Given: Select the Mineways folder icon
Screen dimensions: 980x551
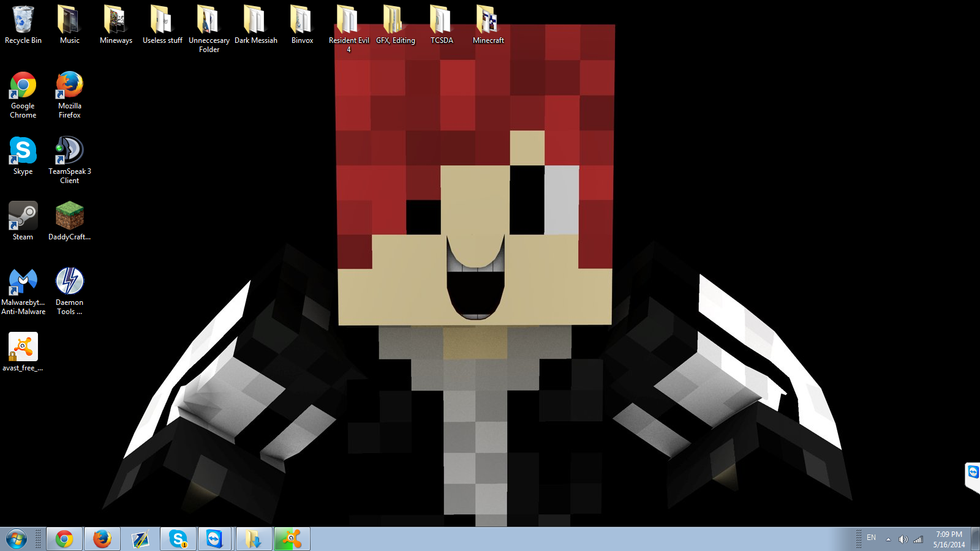Looking at the screenshot, I should [x=116, y=24].
